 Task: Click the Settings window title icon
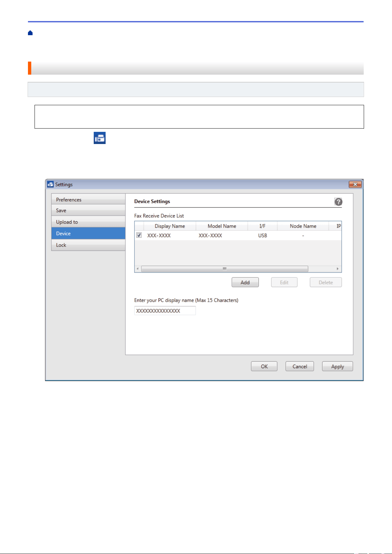(50, 184)
